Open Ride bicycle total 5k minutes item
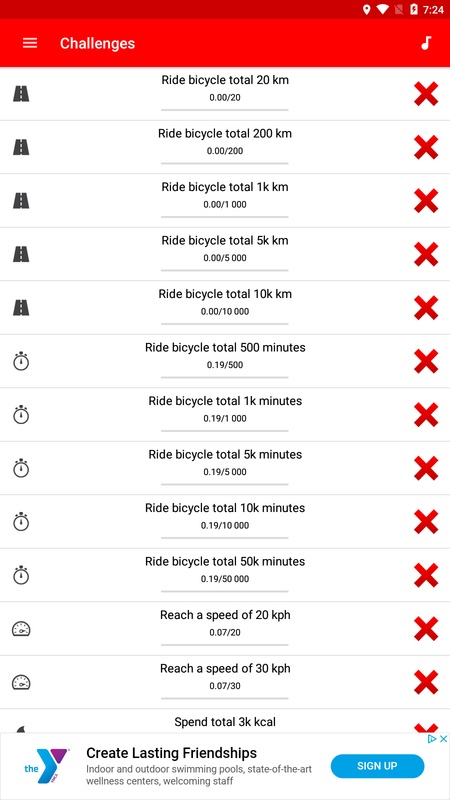 (225, 468)
